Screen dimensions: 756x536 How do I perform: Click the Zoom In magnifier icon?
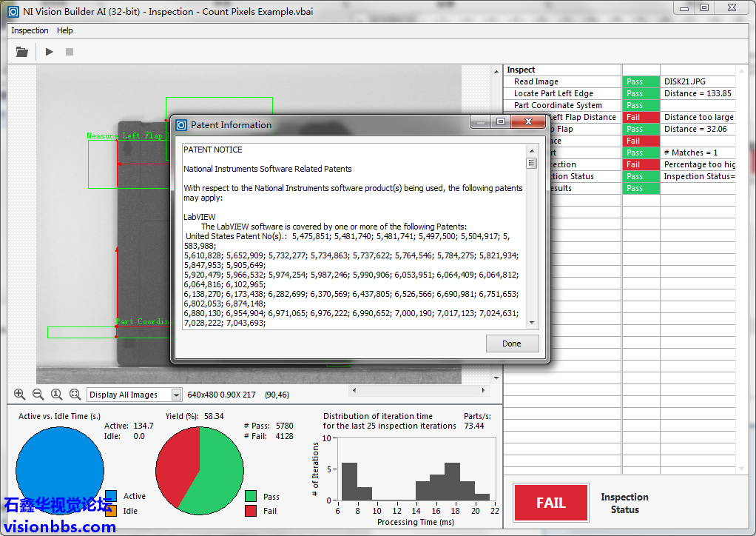pyautogui.click(x=19, y=395)
